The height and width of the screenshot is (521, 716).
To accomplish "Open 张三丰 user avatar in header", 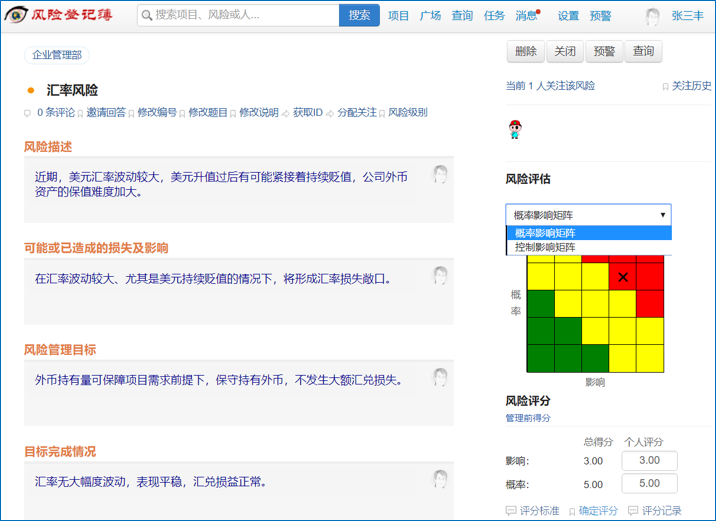I will point(653,16).
